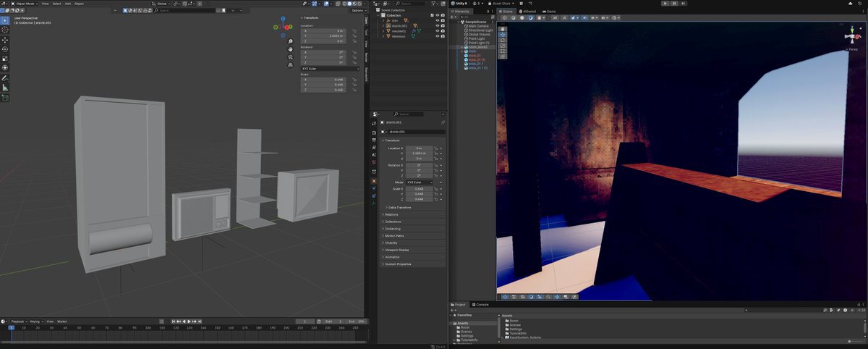Expand the Relations panel
This screenshot has width=868, height=349.
click(x=413, y=214)
